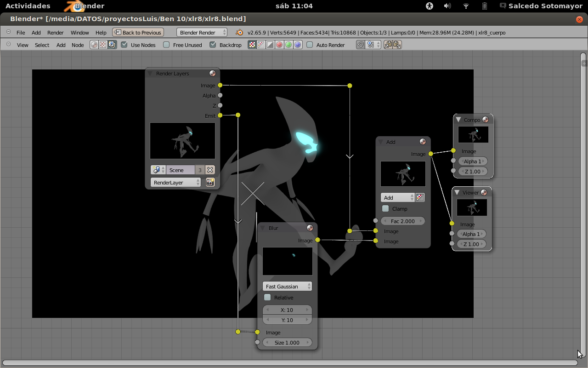Toggle preview sphere icon on Add node
Screen dimensions: 588x368
[x=423, y=142]
